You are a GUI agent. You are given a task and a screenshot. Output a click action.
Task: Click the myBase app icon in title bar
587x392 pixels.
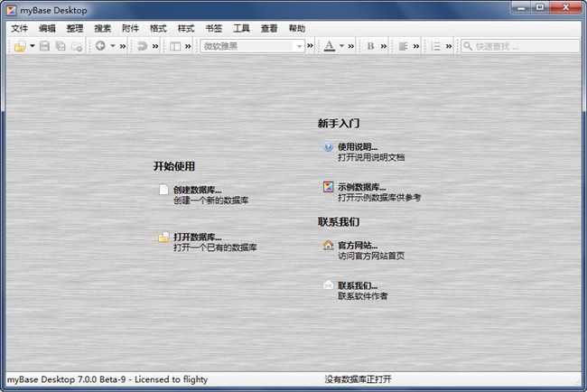pyautogui.click(x=12, y=11)
